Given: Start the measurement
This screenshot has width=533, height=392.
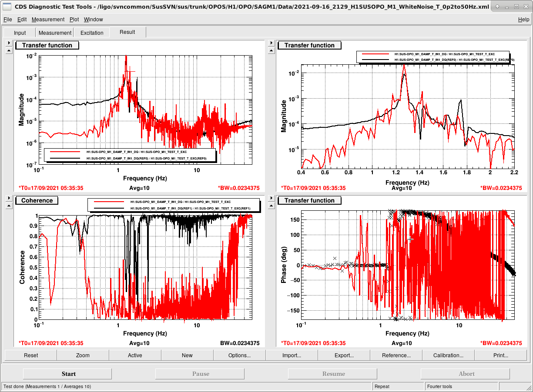Looking at the screenshot, I should (x=68, y=374).
